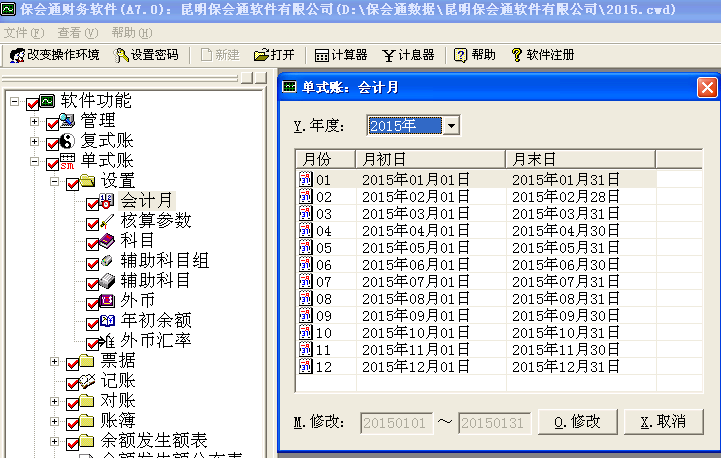Click the X.取消 button
The width and height of the screenshot is (721, 458).
point(664,422)
